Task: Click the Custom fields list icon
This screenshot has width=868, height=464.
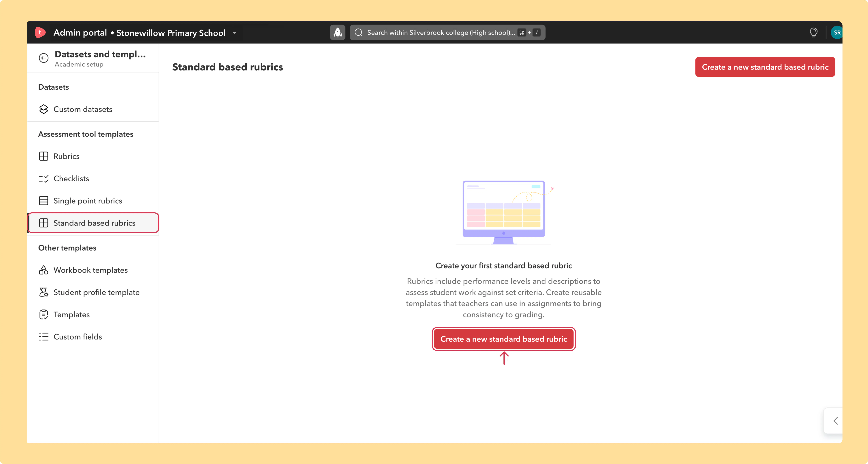Action: [x=43, y=337]
